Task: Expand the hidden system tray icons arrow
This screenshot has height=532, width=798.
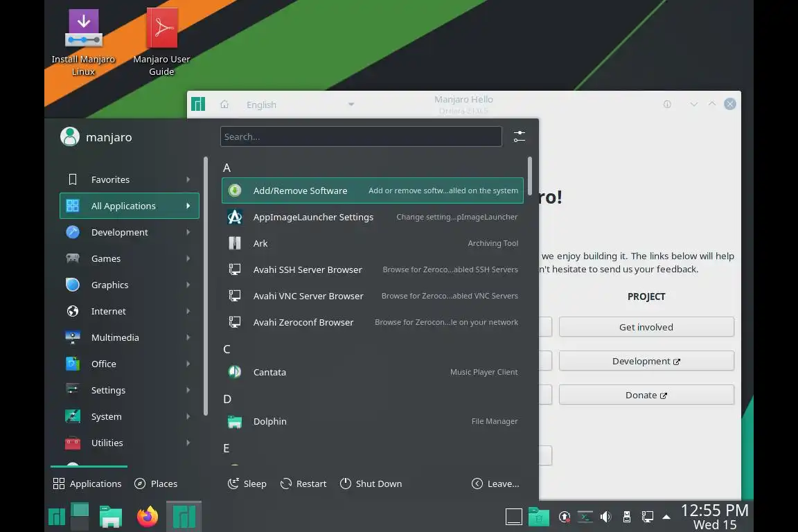Action: coord(666,517)
